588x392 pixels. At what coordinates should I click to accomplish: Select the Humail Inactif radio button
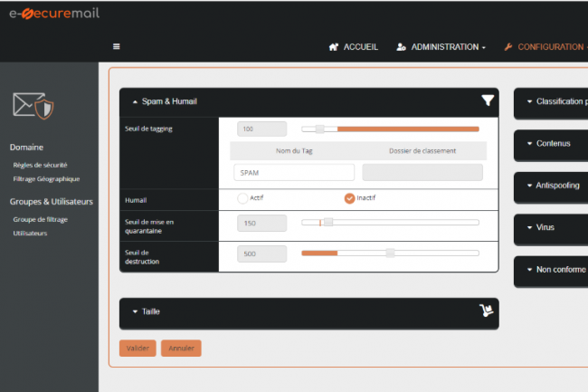(349, 198)
